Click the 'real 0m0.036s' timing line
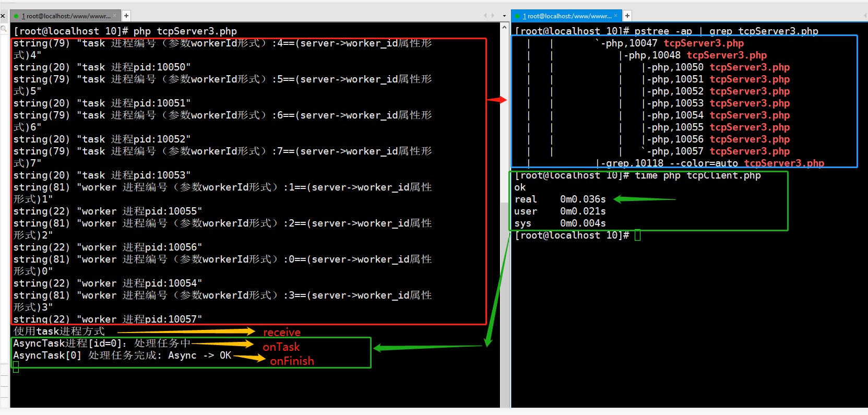Screen dimensions: 868x415 [x=560, y=199]
